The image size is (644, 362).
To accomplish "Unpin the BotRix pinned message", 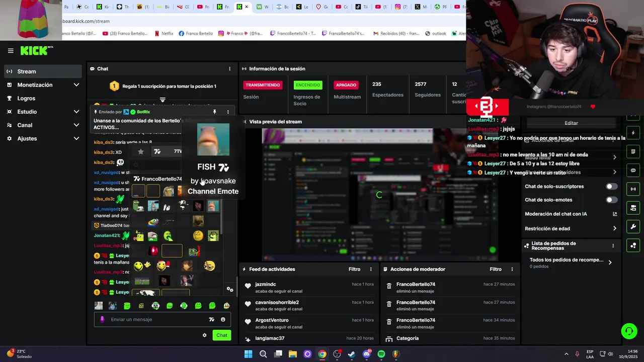I will [x=214, y=112].
